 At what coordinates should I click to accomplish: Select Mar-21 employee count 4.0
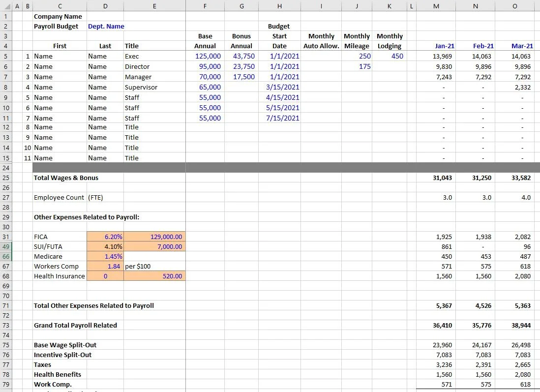point(515,197)
